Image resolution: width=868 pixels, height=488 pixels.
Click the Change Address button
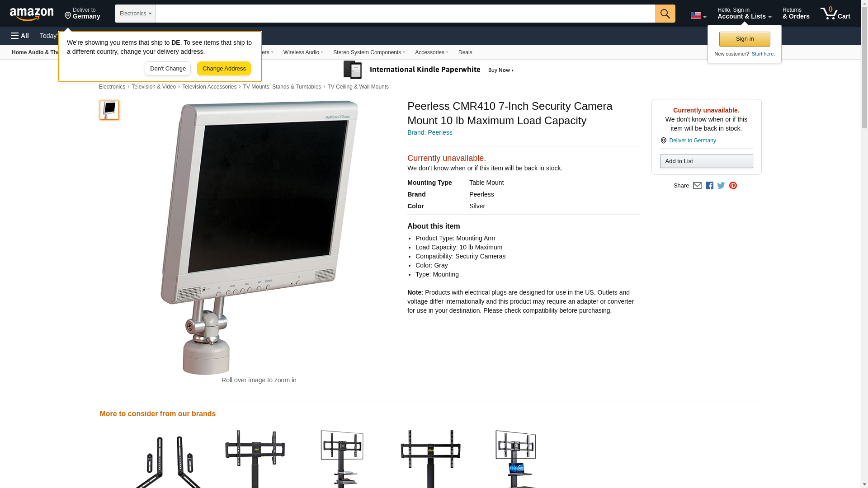224,69
